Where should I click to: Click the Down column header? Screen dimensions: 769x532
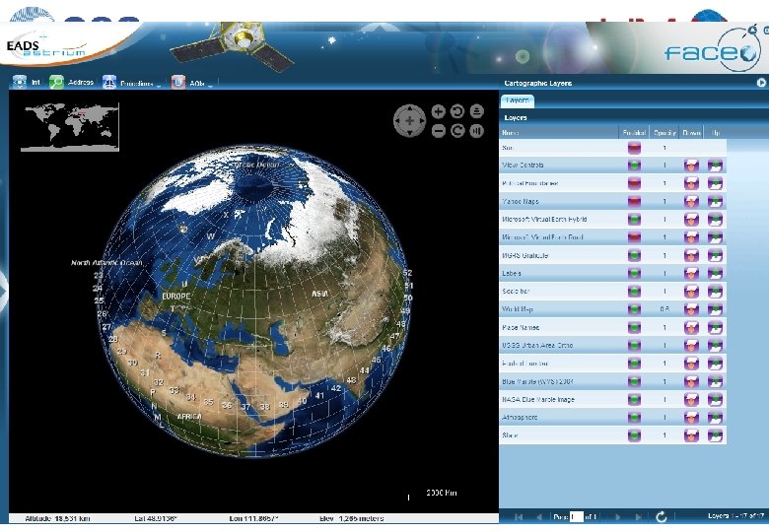click(x=691, y=133)
